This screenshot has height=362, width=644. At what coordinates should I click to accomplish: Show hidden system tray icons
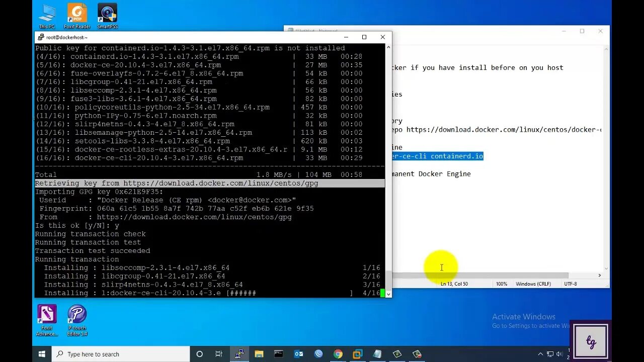(x=541, y=354)
